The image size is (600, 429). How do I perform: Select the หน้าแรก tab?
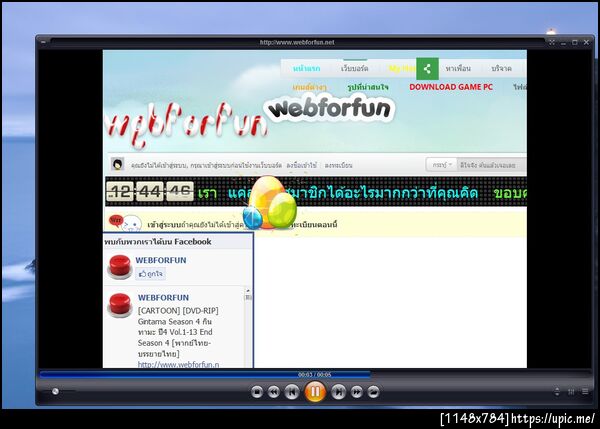click(x=307, y=69)
